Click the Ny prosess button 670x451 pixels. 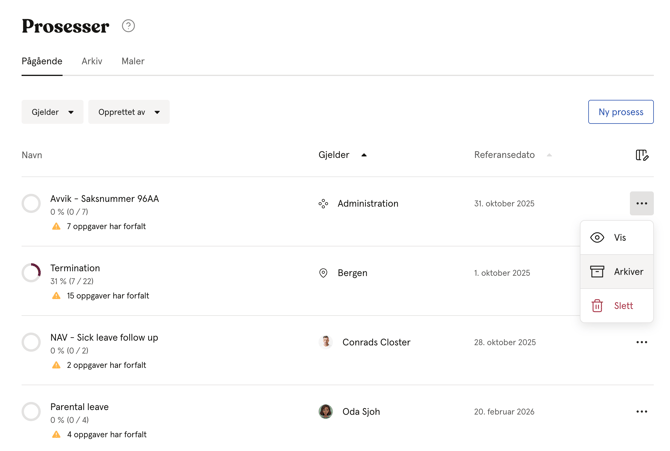point(620,112)
